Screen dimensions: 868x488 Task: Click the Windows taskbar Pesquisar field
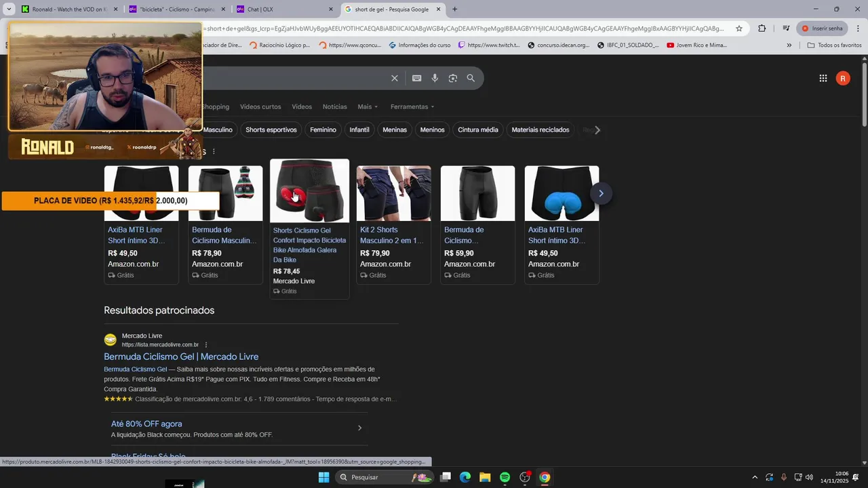(385, 477)
